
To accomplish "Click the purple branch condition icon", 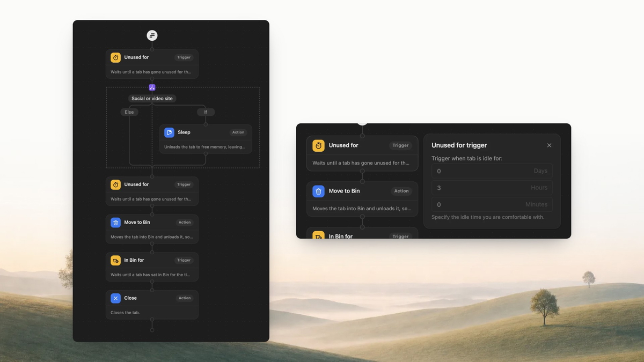I will point(152,87).
